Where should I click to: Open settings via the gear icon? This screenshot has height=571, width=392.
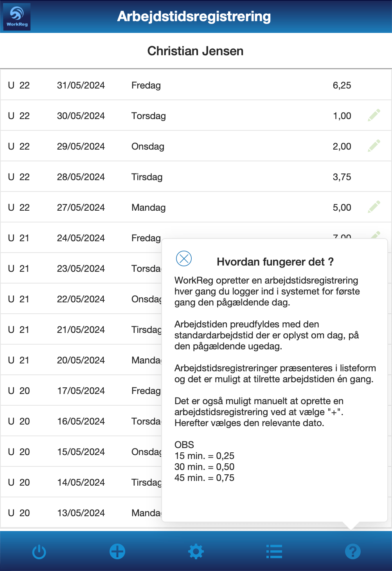click(196, 551)
